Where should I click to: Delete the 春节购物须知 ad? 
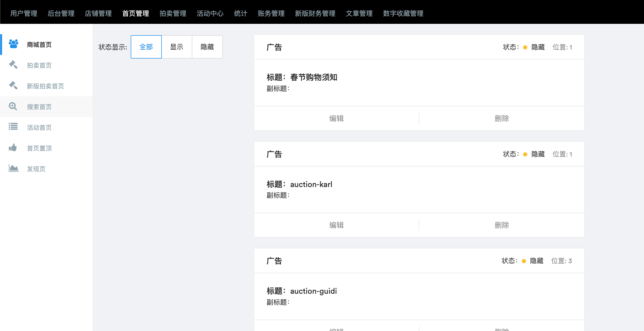[x=502, y=118]
